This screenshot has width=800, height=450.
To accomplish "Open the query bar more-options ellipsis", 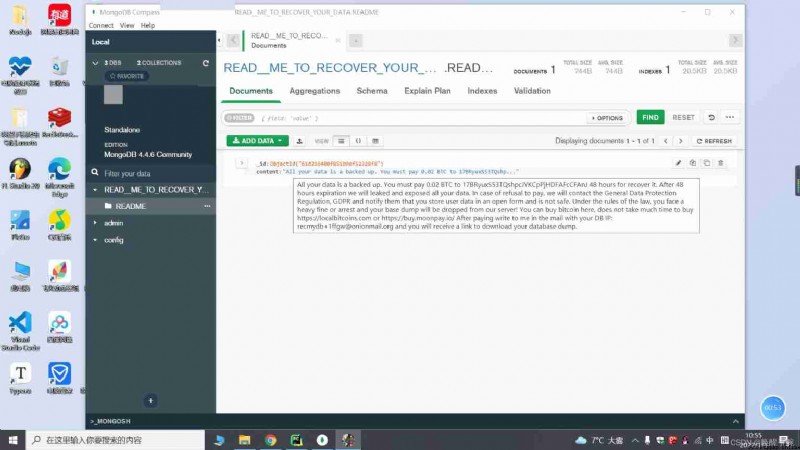I will tap(730, 117).
